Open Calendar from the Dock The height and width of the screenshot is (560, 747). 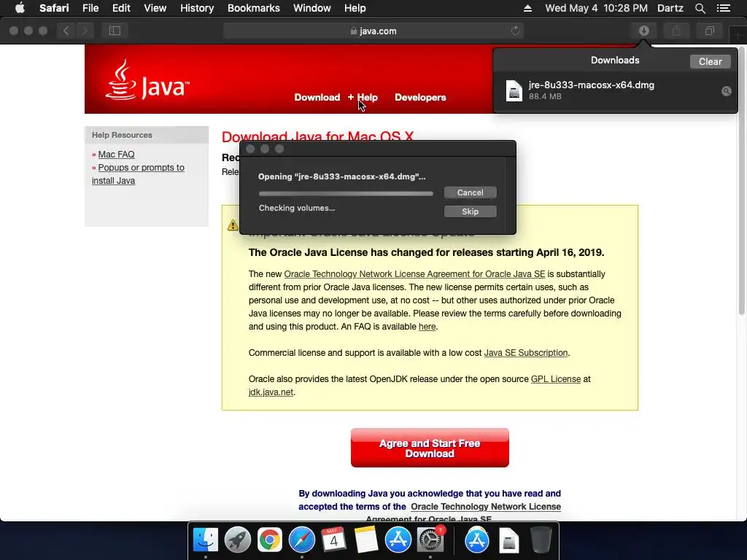coord(333,540)
